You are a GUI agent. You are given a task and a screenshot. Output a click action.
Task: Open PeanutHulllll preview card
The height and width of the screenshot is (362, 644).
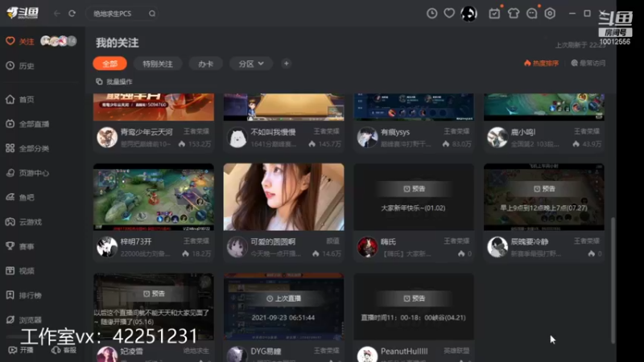point(414,306)
